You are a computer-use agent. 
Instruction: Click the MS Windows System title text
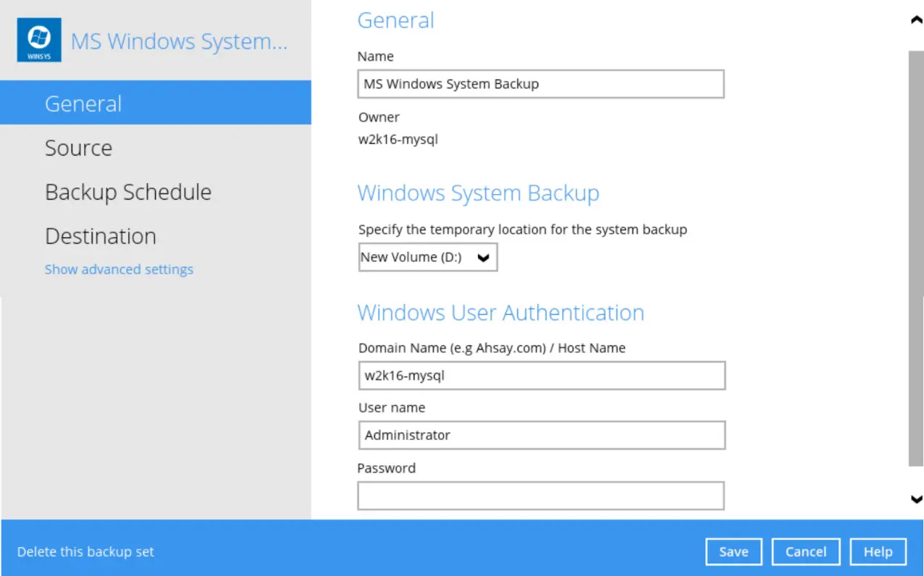pyautogui.click(x=179, y=41)
